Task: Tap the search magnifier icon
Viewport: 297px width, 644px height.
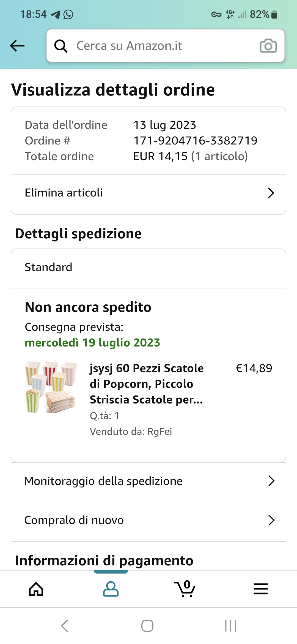Action: 61,46
